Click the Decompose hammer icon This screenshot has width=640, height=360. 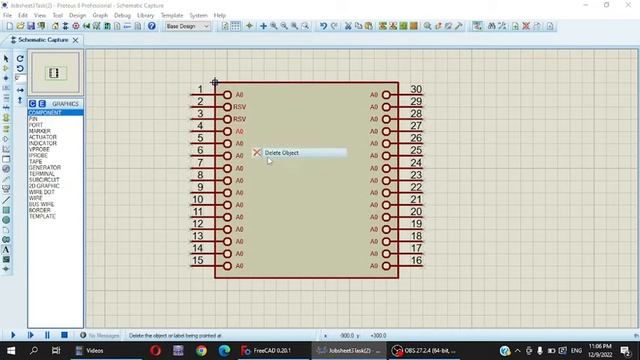pyautogui.click(x=459, y=26)
